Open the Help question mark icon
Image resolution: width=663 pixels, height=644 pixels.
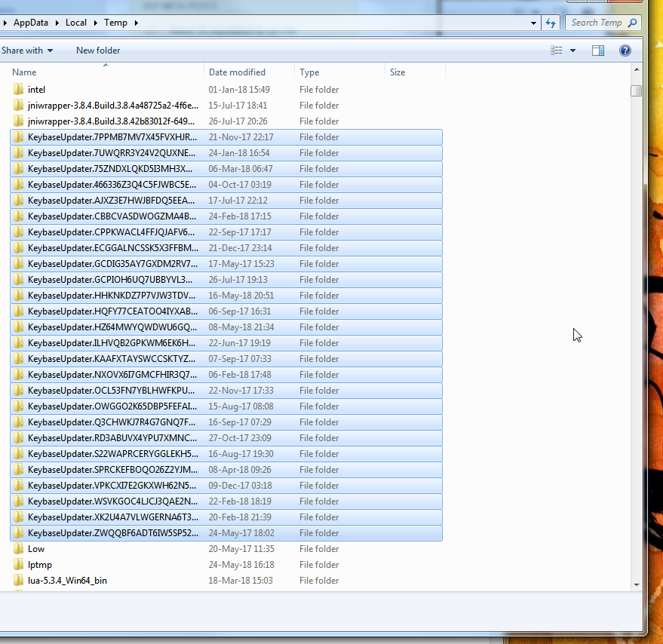[625, 51]
